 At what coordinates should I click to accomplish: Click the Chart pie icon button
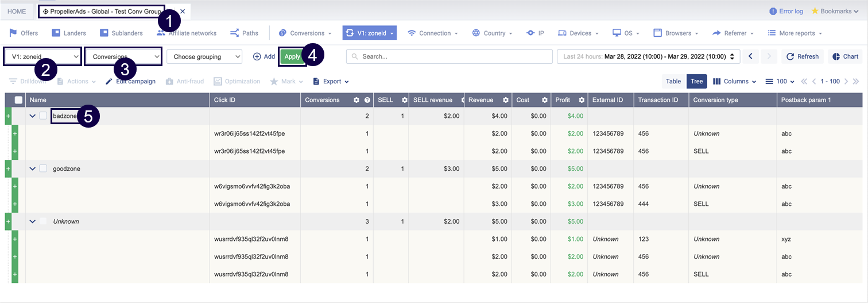(x=836, y=56)
